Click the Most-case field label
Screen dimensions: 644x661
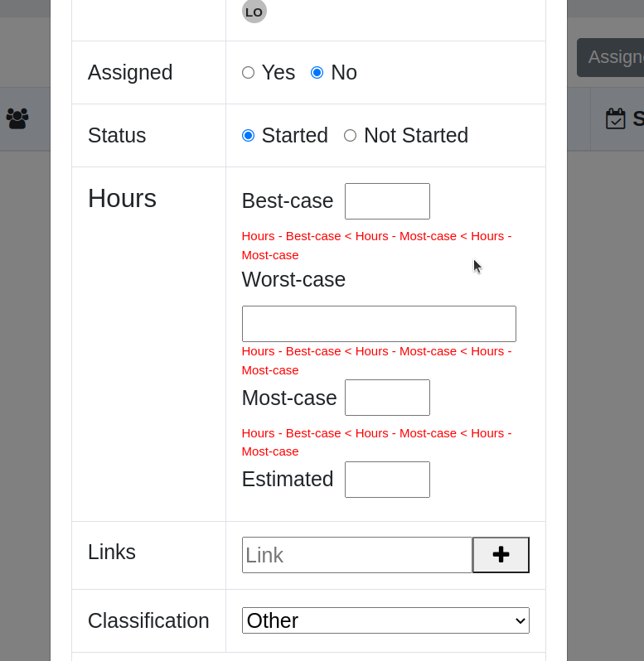click(289, 398)
